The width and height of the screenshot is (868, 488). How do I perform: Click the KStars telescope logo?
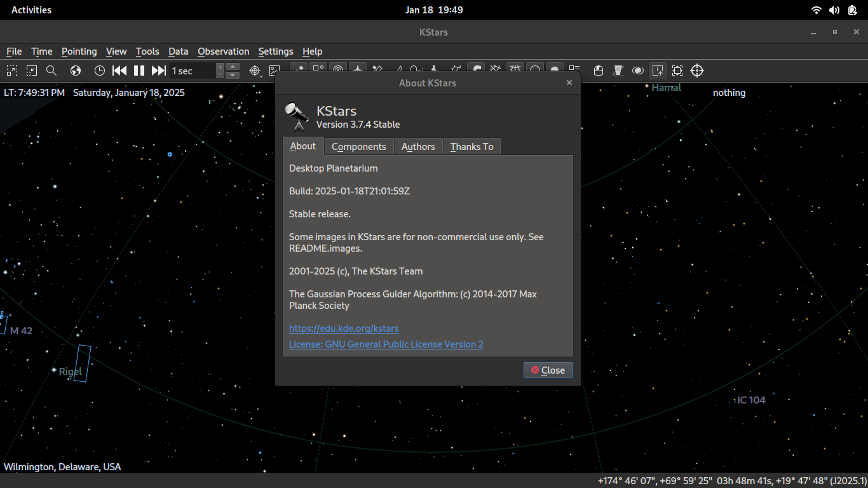297,116
